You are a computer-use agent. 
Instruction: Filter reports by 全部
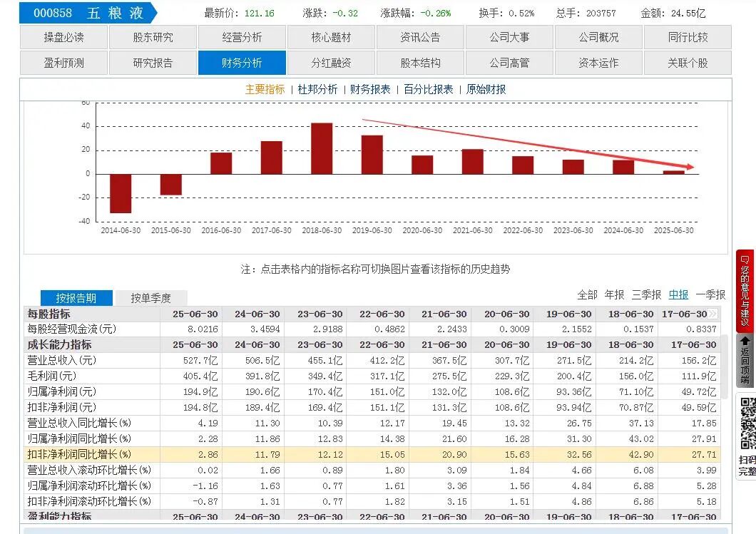tap(587, 294)
